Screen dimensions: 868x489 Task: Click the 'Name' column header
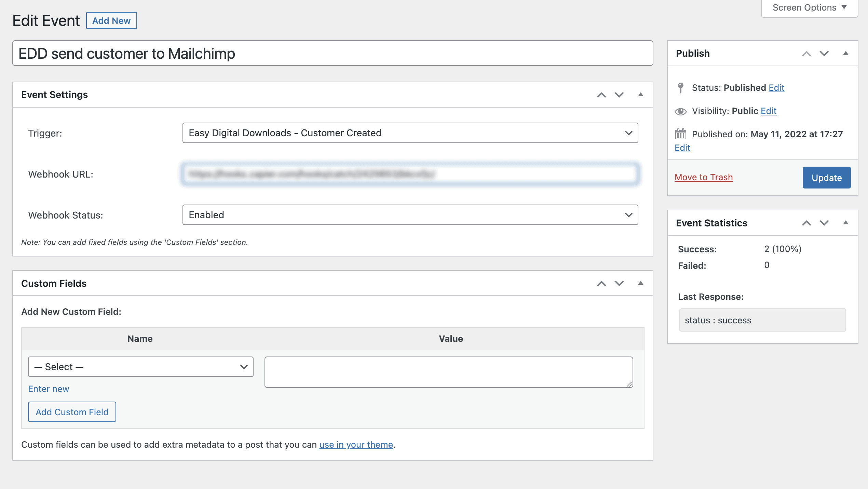(x=140, y=339)
